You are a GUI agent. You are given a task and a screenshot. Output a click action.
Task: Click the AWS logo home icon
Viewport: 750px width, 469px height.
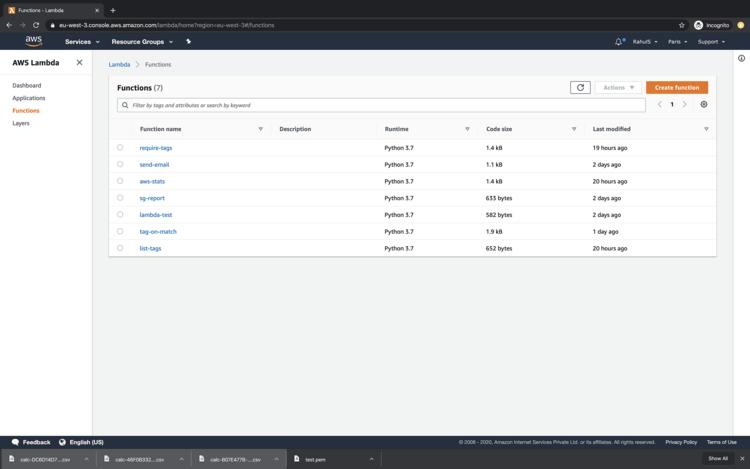point(34,42)
